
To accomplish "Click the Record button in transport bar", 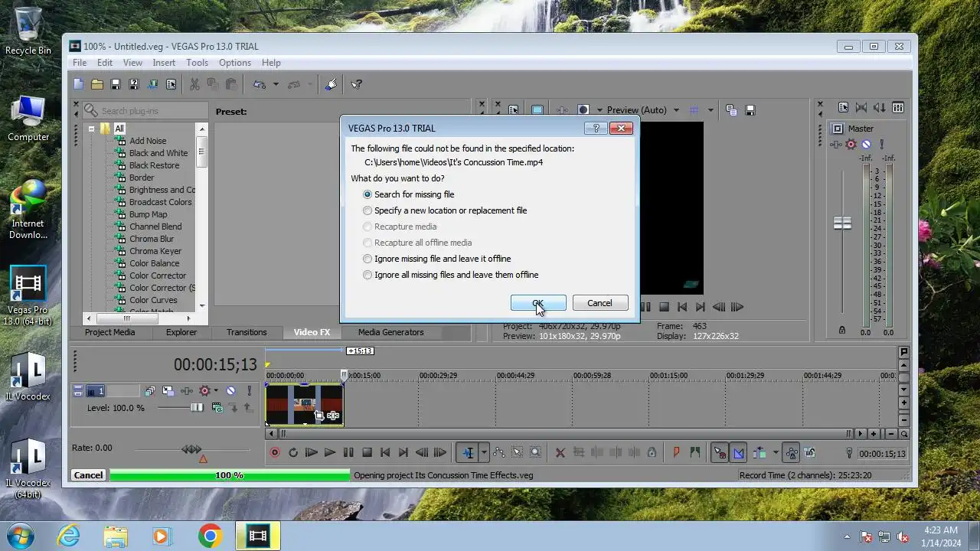I will pos(275,452).
